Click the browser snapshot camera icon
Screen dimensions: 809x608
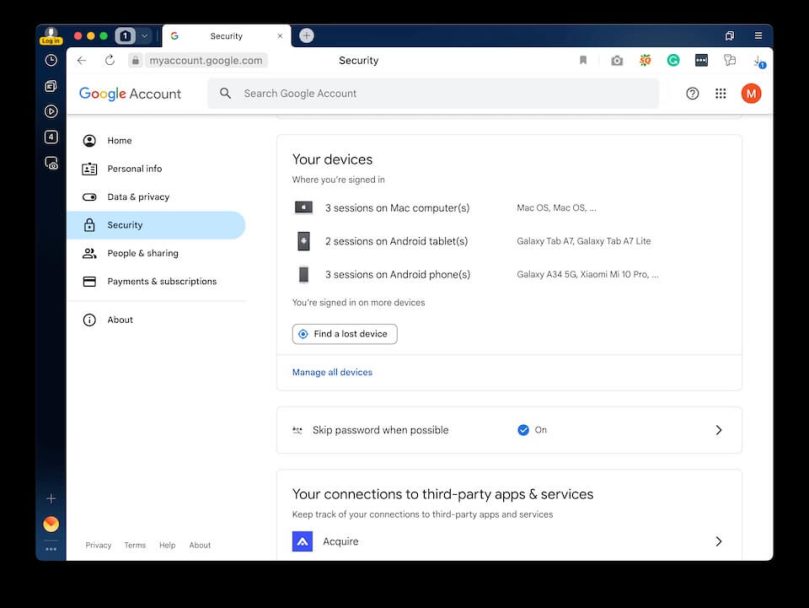pyautogui.click(x=617, y=61)
